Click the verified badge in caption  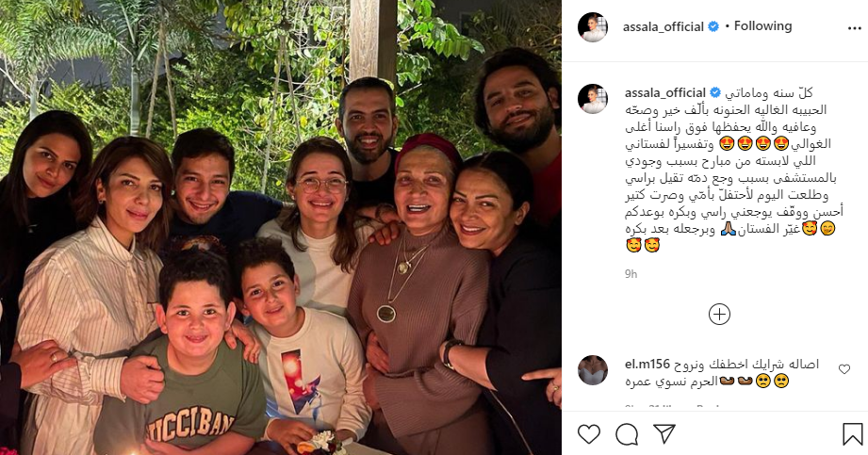coord(715,93)
